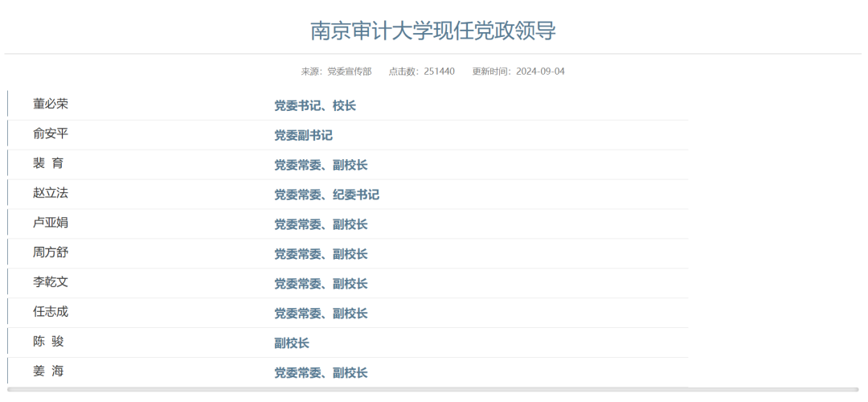Viewport: 868px width, 402px height.
Task: Select the title 党委副书记
Action: pyautogui.click(x=303, y=136)
